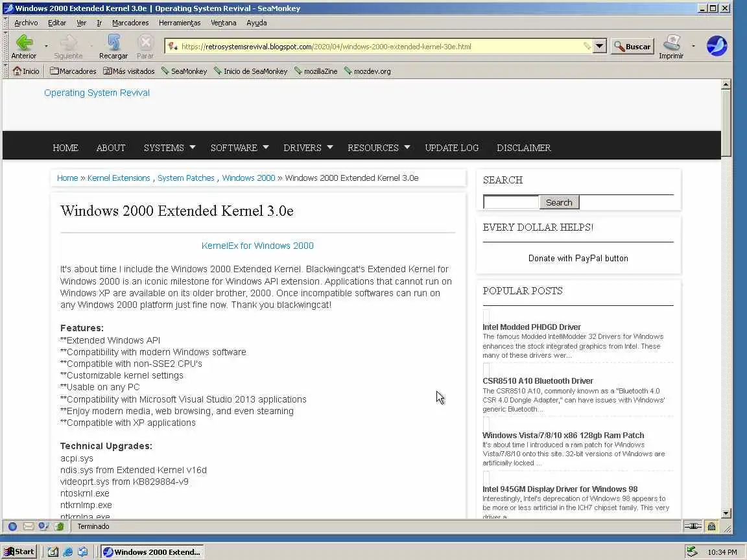
Task: Go to HOME in site navigation
Action: click(x=65, y=148)
